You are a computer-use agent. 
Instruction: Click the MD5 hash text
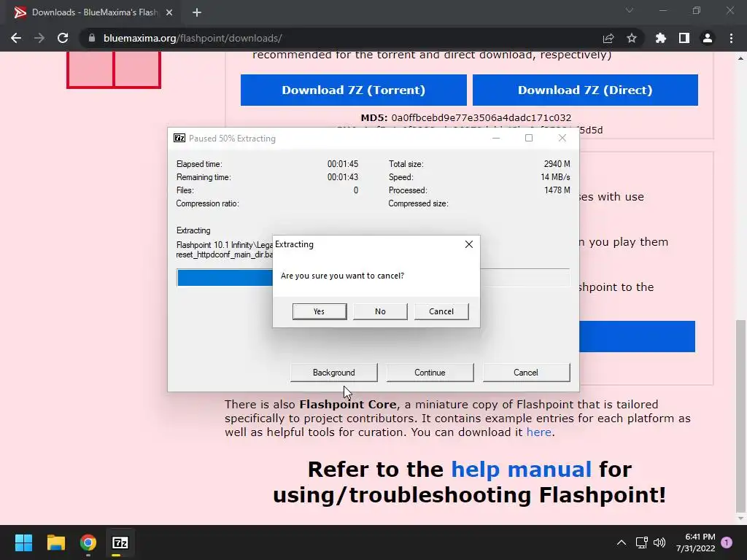(466, 117)
